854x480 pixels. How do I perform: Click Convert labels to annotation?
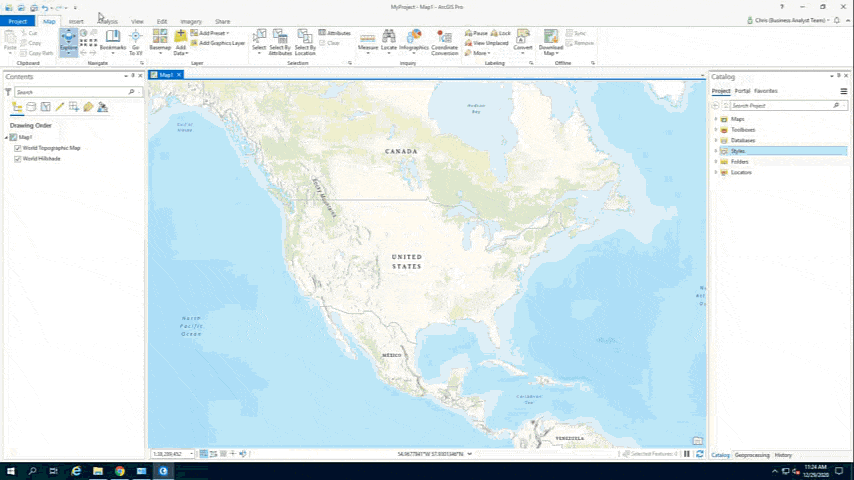(x=523, y=42)
